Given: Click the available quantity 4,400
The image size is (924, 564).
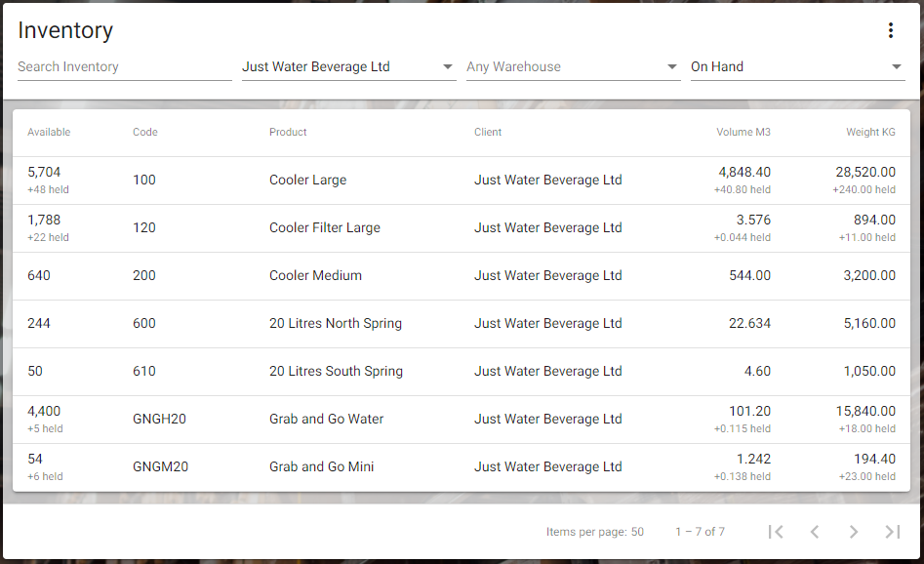Looking at the screenshot, I should click(x=44, y=411).
